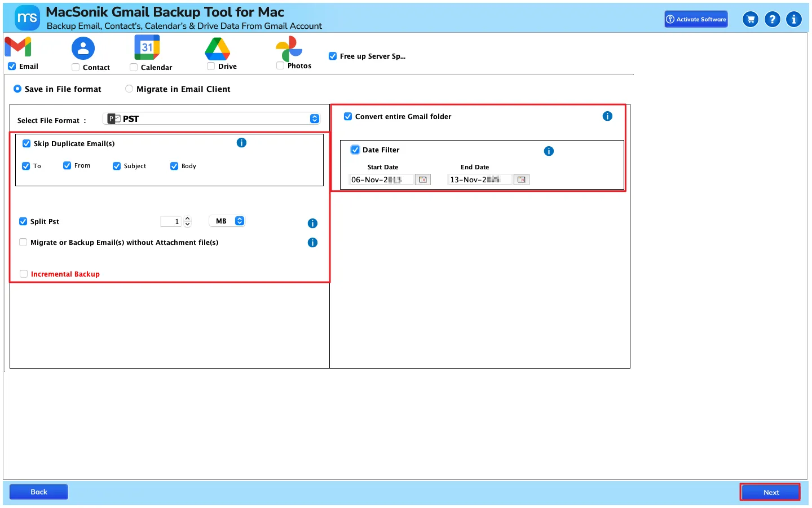The width and height of the screenshot is (812, 508).
Task: Click the Start Date input field
Action: click(x=381, y=179)
